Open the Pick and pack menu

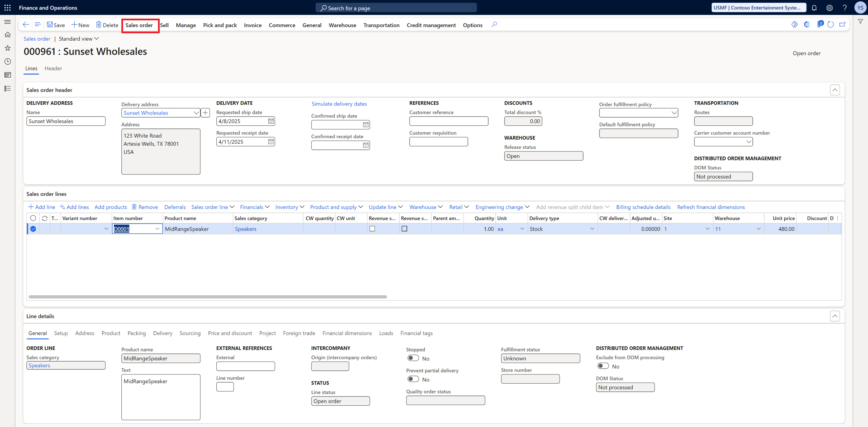tap(220, 25)
